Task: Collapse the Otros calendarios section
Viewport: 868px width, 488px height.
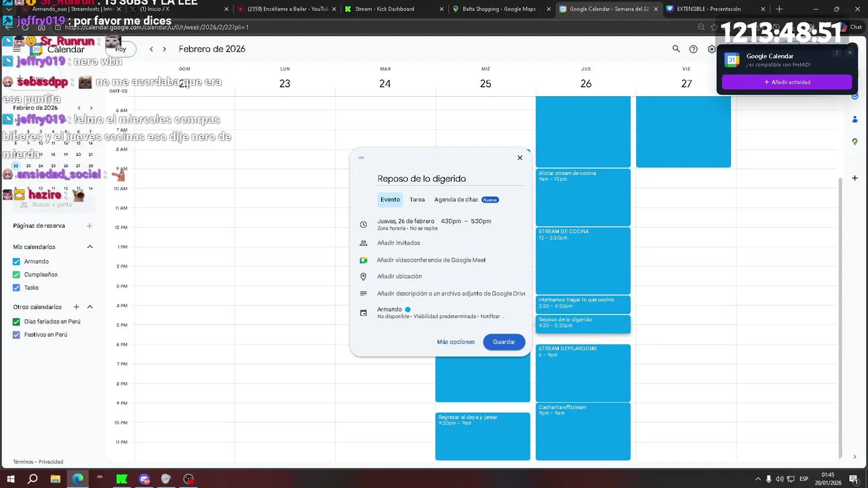Action: (x=90, y=307)
